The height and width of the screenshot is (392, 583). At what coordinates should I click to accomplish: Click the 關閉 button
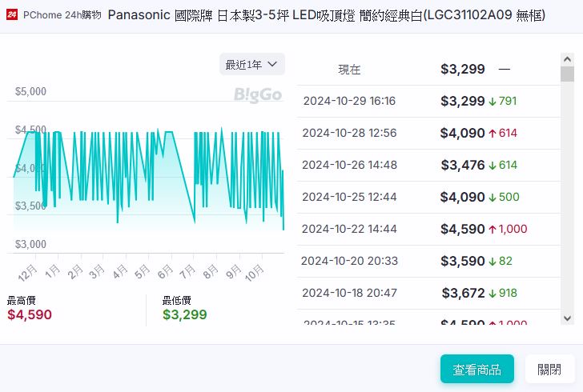[x=549, y=369]
